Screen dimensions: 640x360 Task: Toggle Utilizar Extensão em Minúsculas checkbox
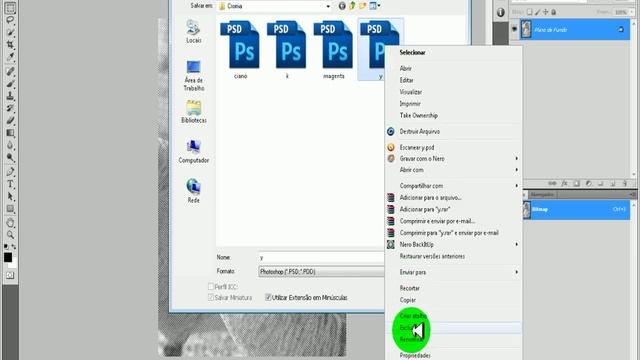268,298
